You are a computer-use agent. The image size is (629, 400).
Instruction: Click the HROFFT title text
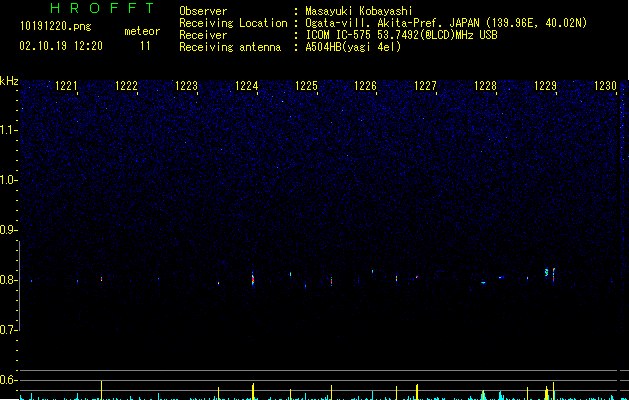pos(103,8)
